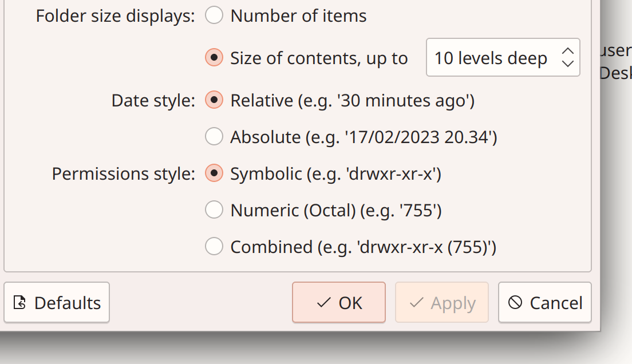The height and width of the screenshot is (364, 632).
Task: Select the 'Number of items' folder size option
Action: [x=214, y=15]
